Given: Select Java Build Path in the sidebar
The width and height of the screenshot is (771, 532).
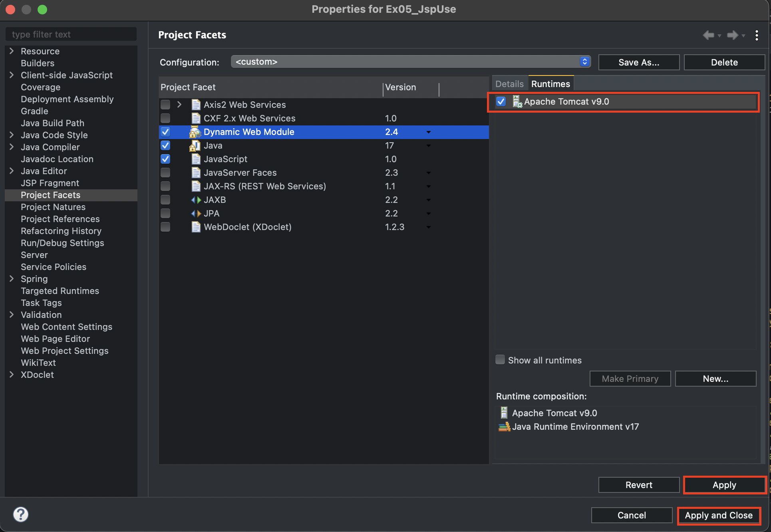Looking at the screenshot, I should [52, 123].
